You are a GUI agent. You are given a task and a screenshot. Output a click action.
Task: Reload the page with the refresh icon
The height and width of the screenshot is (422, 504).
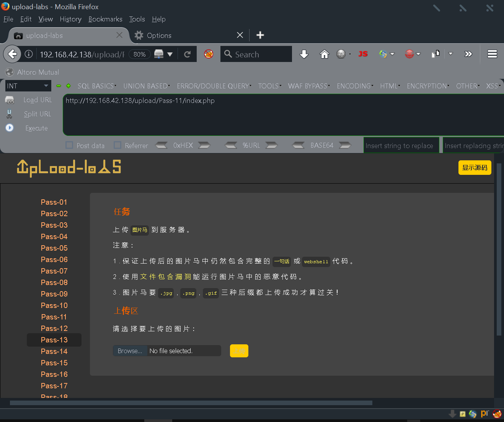(x=187, y=54)
